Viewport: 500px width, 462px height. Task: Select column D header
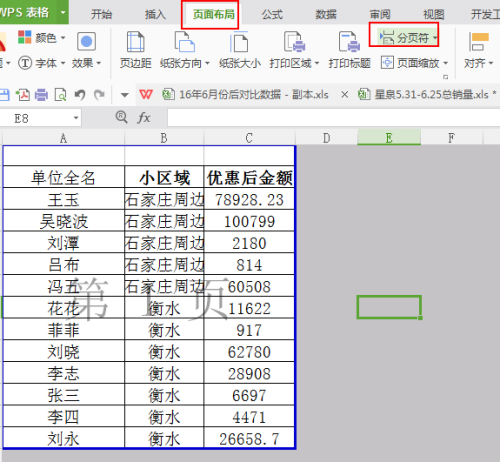tap(326, 138)
